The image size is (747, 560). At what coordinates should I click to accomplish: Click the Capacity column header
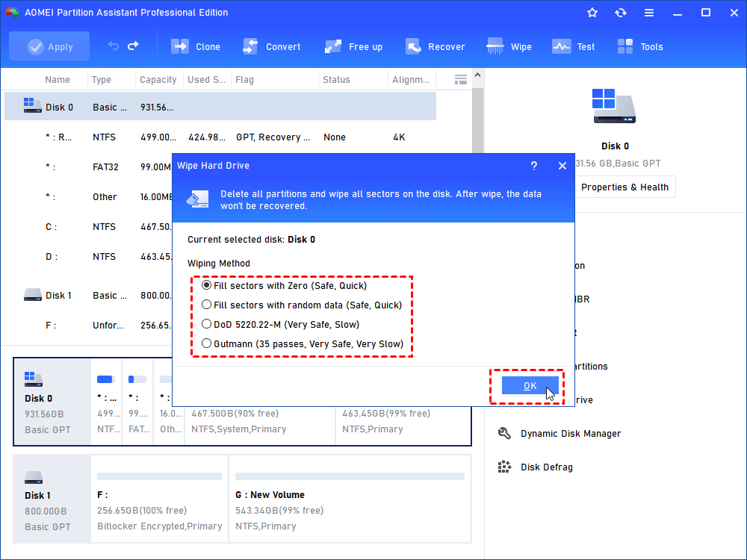158,80
